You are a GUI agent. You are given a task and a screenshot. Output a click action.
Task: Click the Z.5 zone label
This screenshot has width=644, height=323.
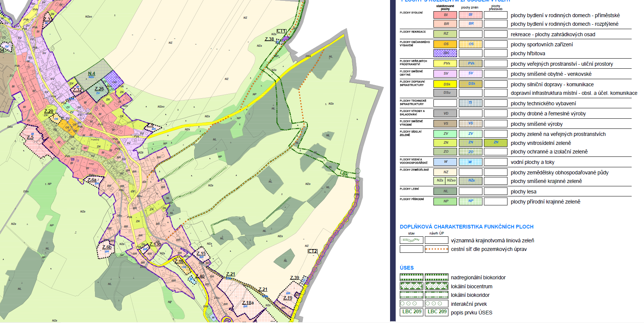[x=30, y=137]
